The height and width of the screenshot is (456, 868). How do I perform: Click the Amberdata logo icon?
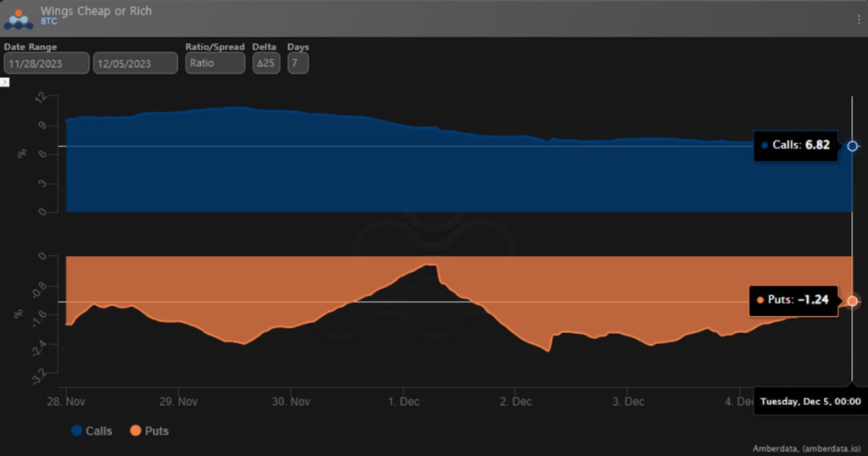19,18
